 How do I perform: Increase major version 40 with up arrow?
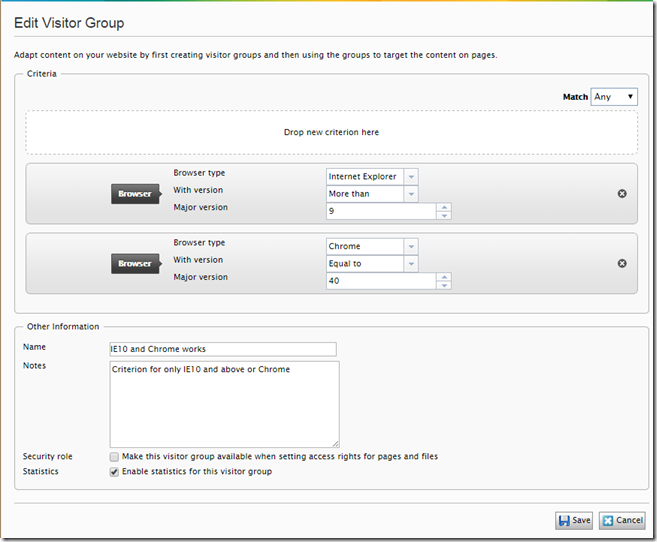tap(444, 277)
